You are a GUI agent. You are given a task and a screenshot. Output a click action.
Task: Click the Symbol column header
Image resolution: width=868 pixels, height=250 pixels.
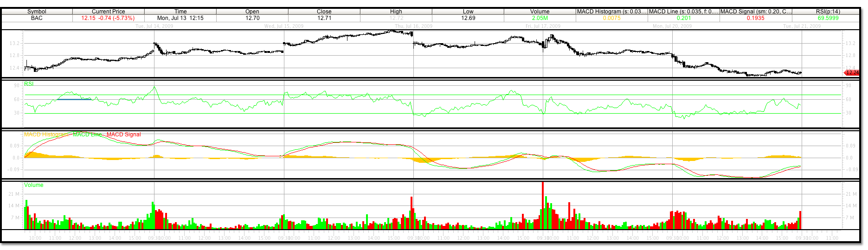pos(37,12)
